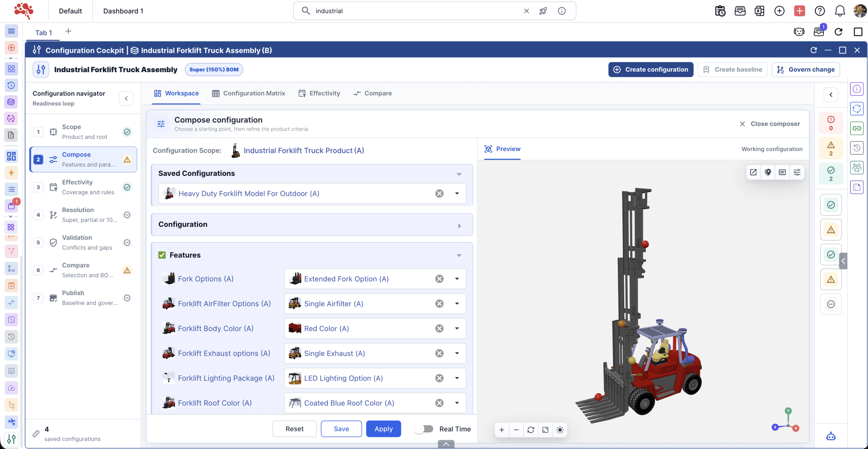868x449 pixels.
Task: Click the Apply button
Action: click(383, 429)
